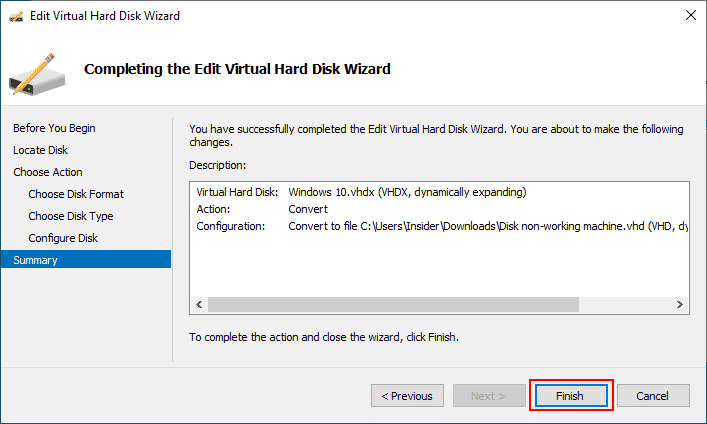This screenshot has width=707, height=424.
Task: Select the Choose Disk Type step
Action: click(71, 216)
